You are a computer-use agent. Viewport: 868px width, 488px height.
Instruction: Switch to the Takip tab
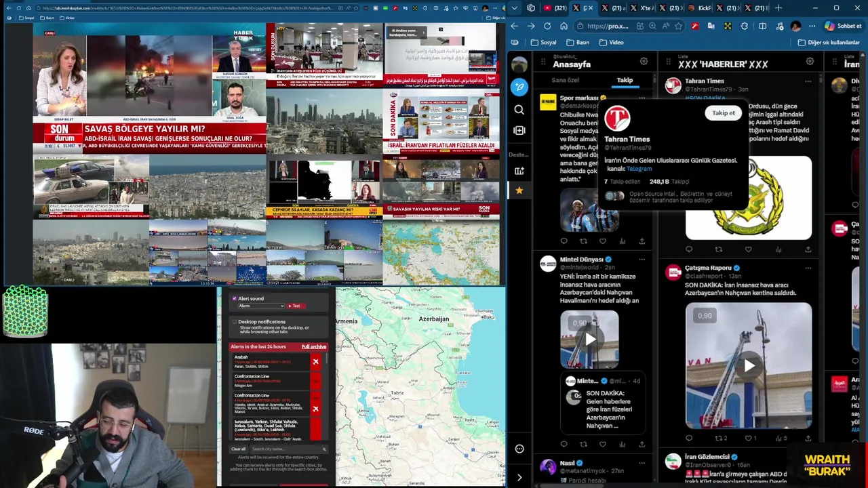click(x=625, y=80)
